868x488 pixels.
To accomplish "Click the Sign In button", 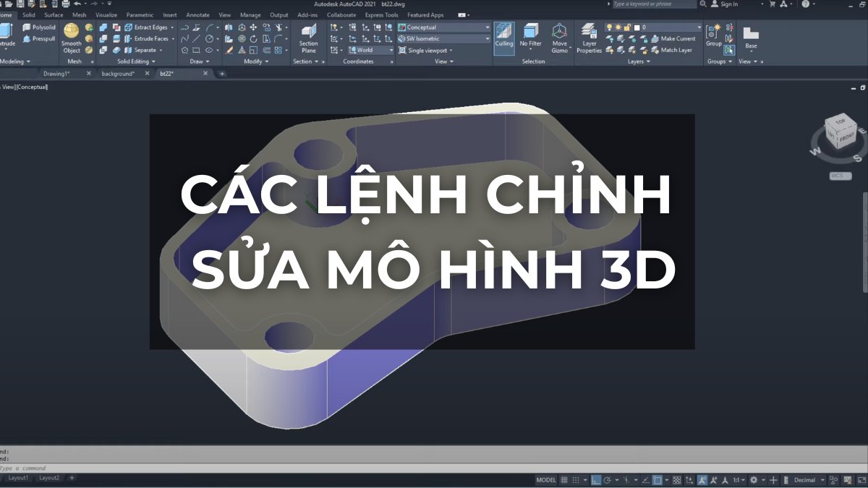I will [x=731, y=4].
